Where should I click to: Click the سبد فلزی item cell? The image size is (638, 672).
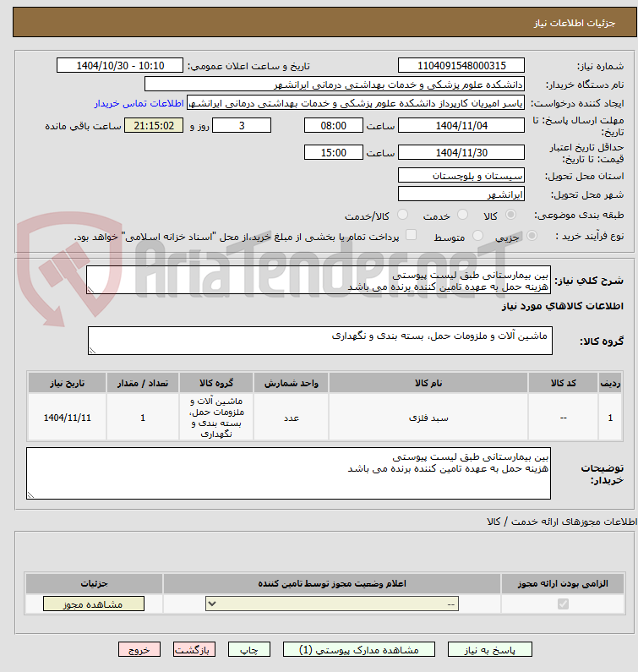pyautogui.click(x=428, y=418)
